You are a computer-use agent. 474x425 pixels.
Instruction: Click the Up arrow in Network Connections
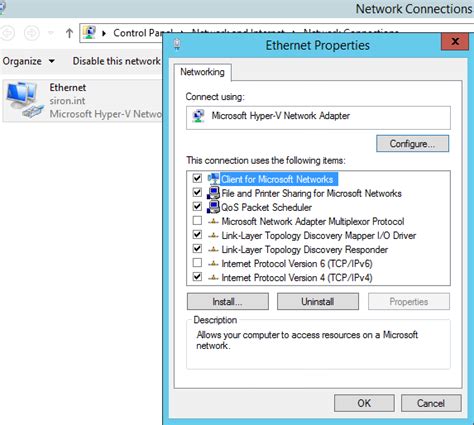[69, 33]
